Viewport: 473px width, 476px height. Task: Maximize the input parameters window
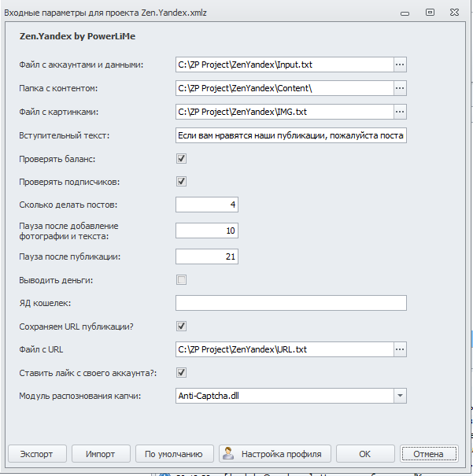pos(430,13)
